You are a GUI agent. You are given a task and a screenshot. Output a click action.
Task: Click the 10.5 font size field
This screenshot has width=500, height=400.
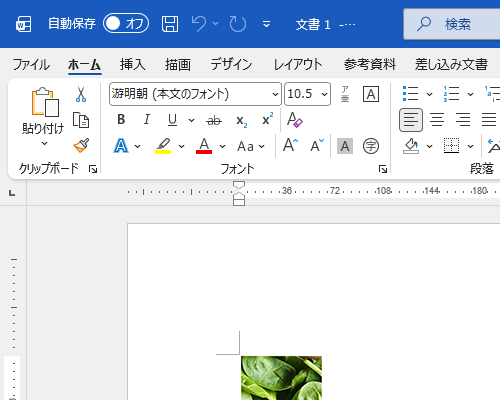[x=302, y=94]
